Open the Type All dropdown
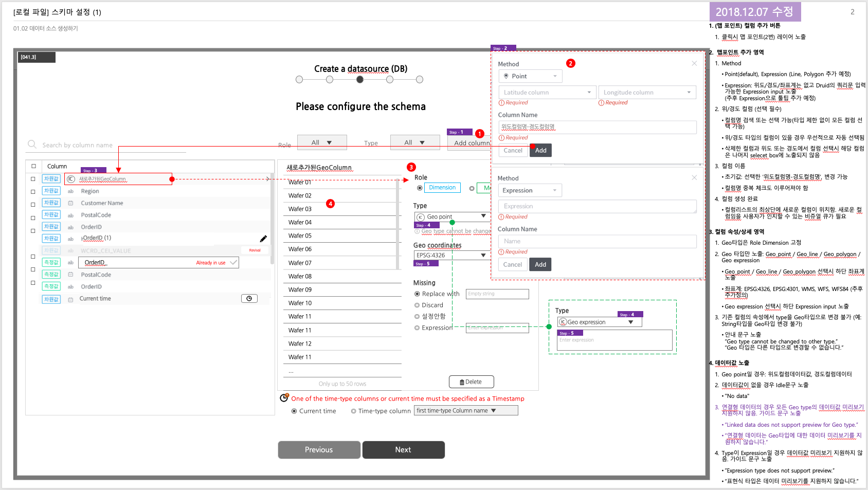The image size is (868, 490). click(x=415, y=142)
